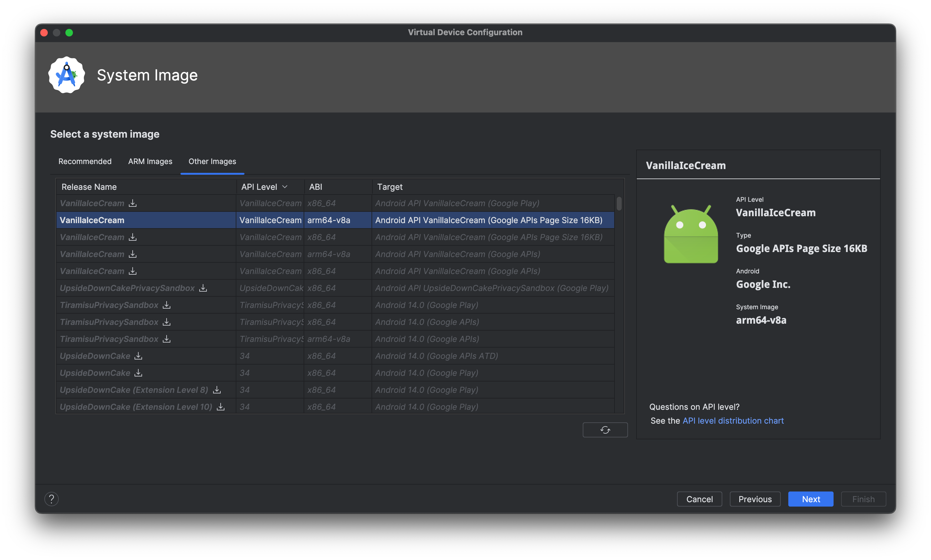Click download icon next to VanillaIceCream x86_64
931x560 pixels.
[132, 203]
